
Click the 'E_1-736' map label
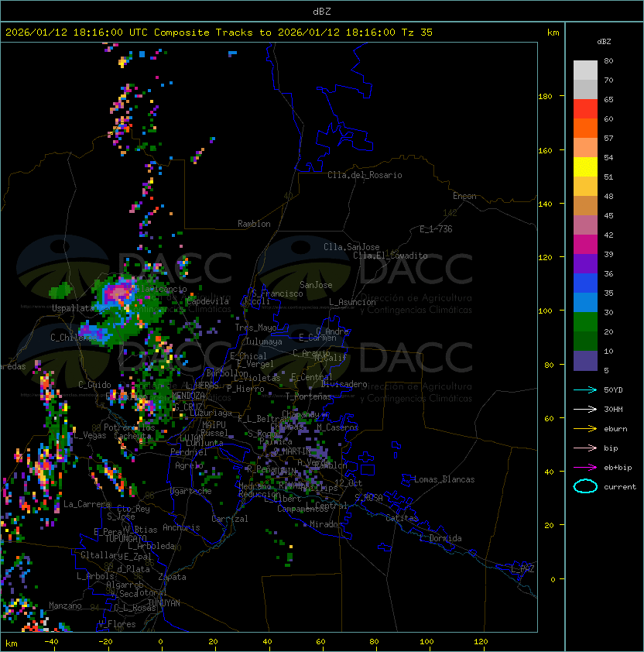tap(436, 229)
